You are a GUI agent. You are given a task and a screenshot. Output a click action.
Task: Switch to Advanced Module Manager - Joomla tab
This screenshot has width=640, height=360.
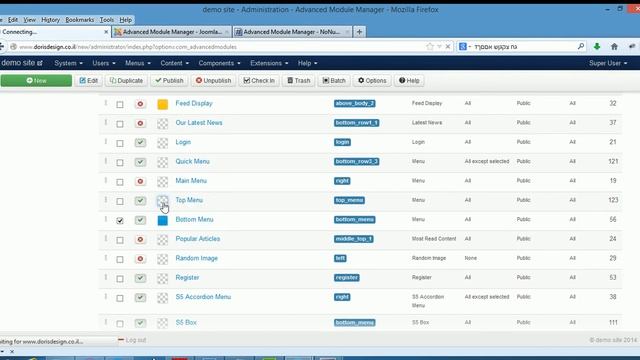pyautogui.click(x=172, y=32)
